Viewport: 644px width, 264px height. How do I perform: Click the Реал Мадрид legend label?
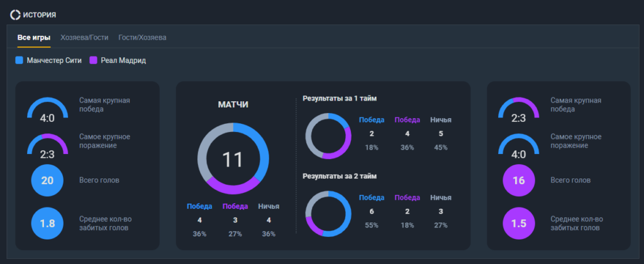click(x=123, y=60)
